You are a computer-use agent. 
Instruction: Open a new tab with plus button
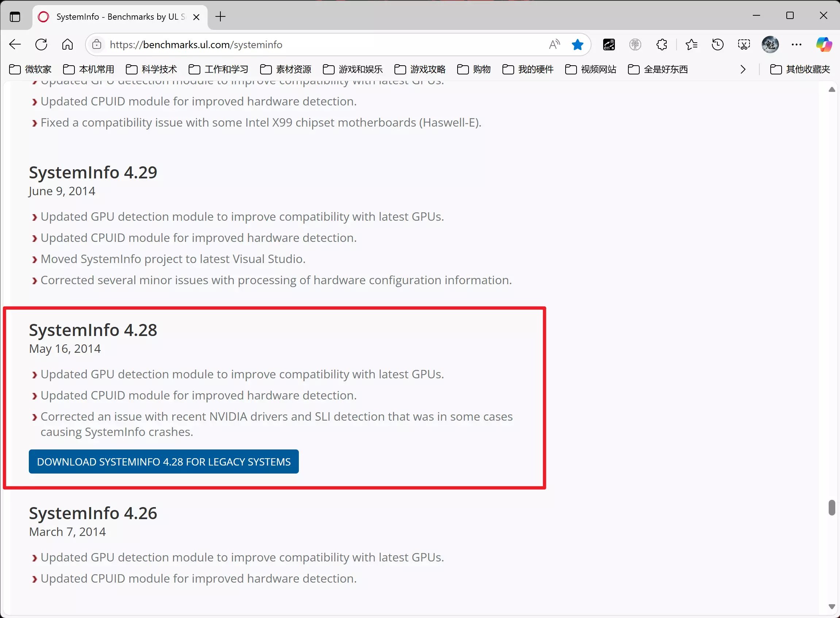[220, 17]
